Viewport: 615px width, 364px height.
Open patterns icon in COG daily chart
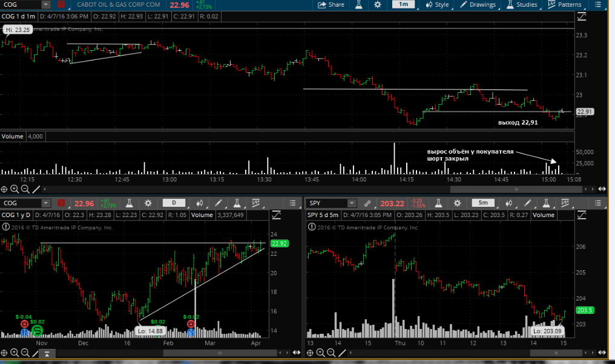255,203
